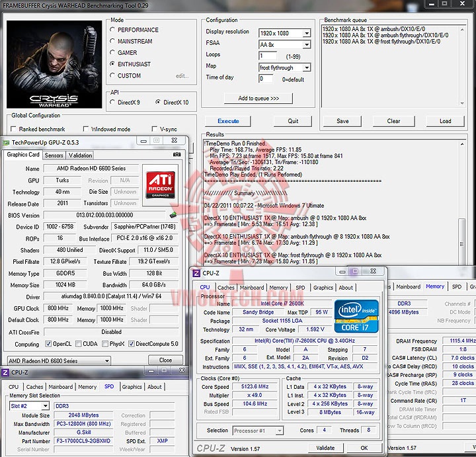Choose the DirectX 9 API option

click(112, 102)
